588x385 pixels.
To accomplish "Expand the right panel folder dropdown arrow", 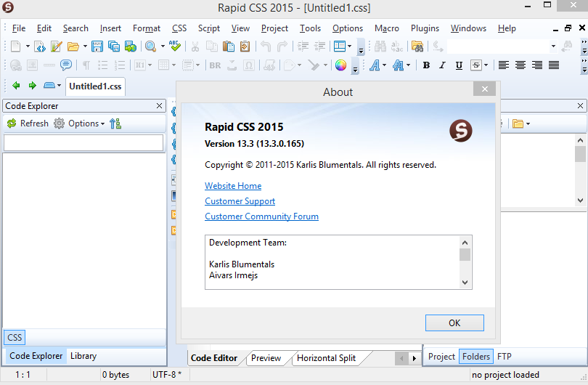I will (x=528, y=123).
